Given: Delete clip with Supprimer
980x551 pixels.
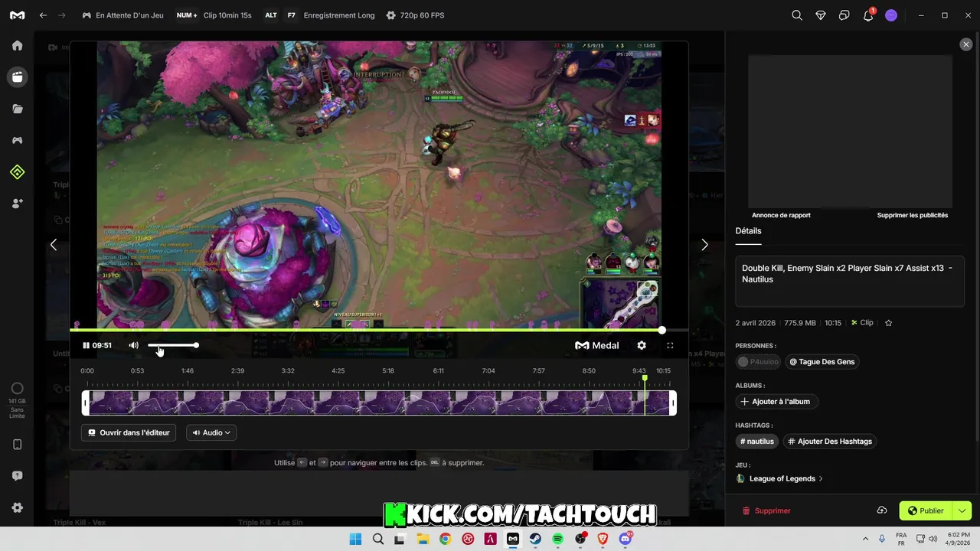Looking at the screenshot, I should click(766, 510).
